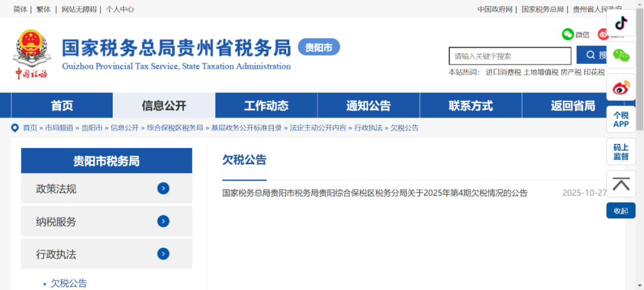644x290 pixels.
Task: Open the 2025年第4期欠税情况 announcement link
Action: tap(374, 193)
